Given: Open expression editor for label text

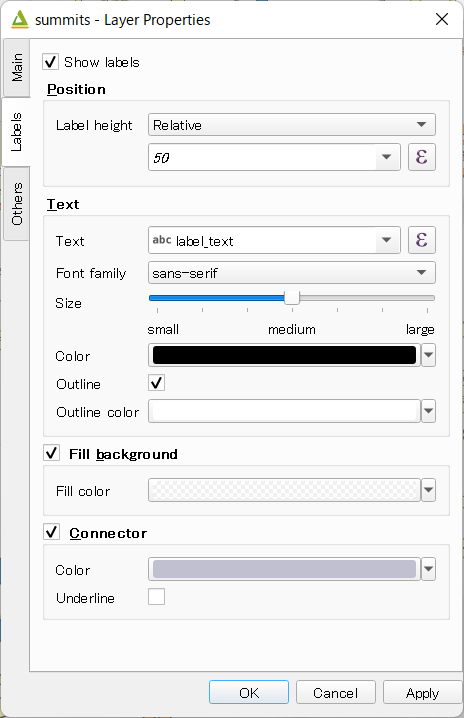Looking at the screenshot, I should pos(421,240).
